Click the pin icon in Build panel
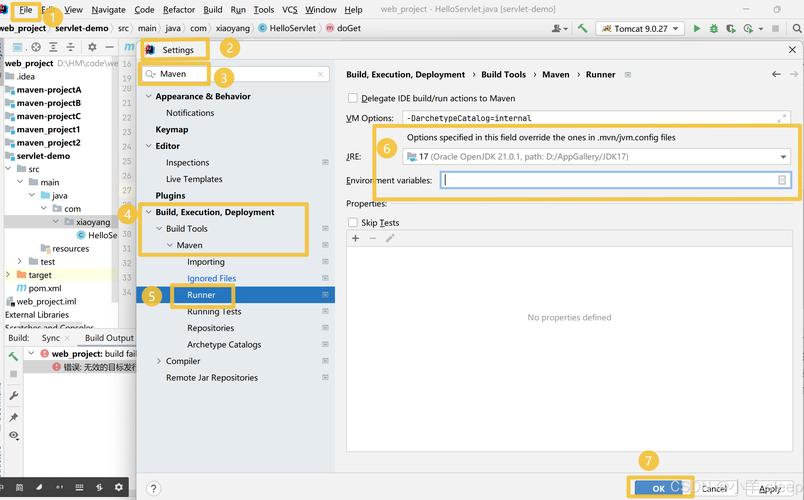 (x=13, y=416)
